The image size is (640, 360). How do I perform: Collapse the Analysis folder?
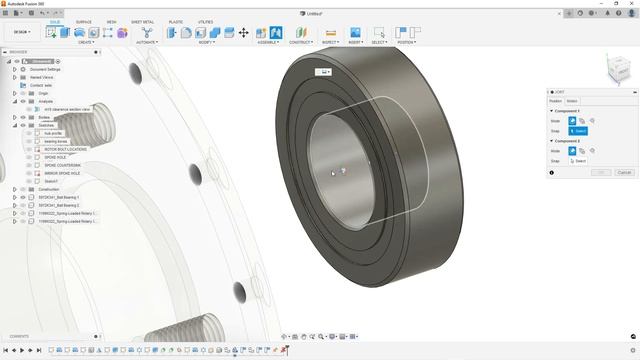coord(15,101)
